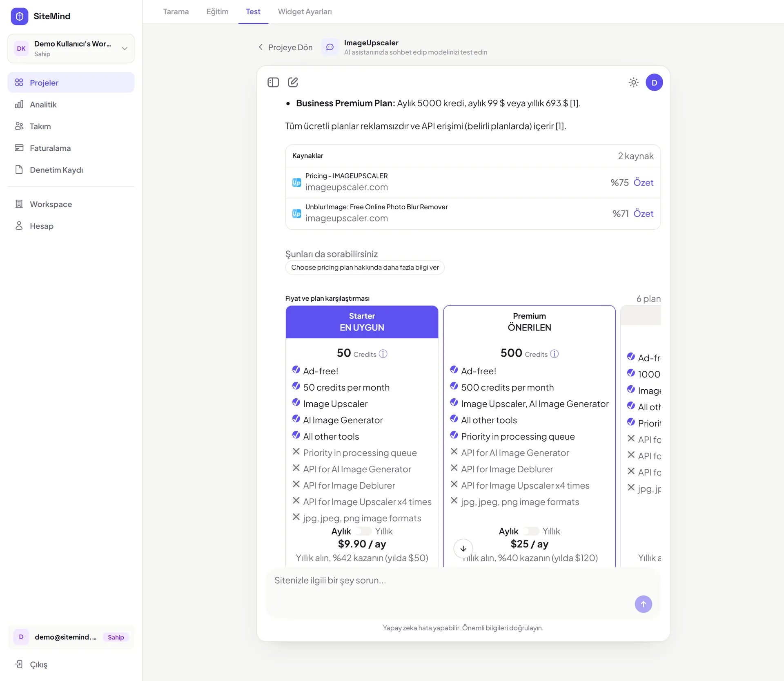Image resolution: width=784 pixels, height=681 pixels.
Task: Select the Test tab
Action: click(x=253, y=12)
